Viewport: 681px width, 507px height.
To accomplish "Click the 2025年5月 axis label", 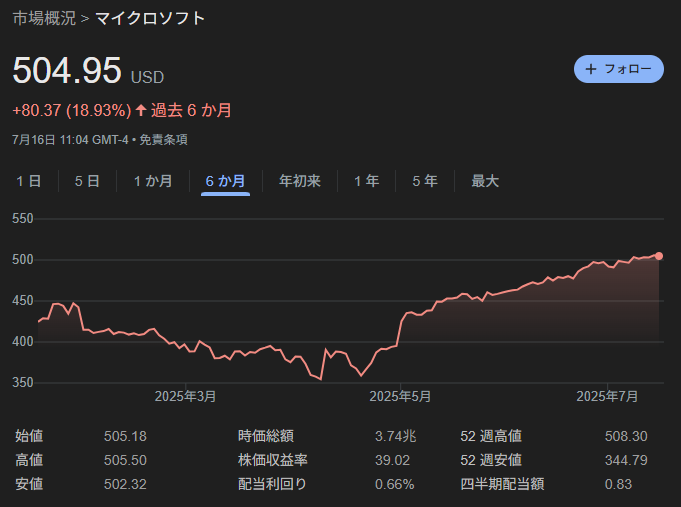I will (400, 396).
